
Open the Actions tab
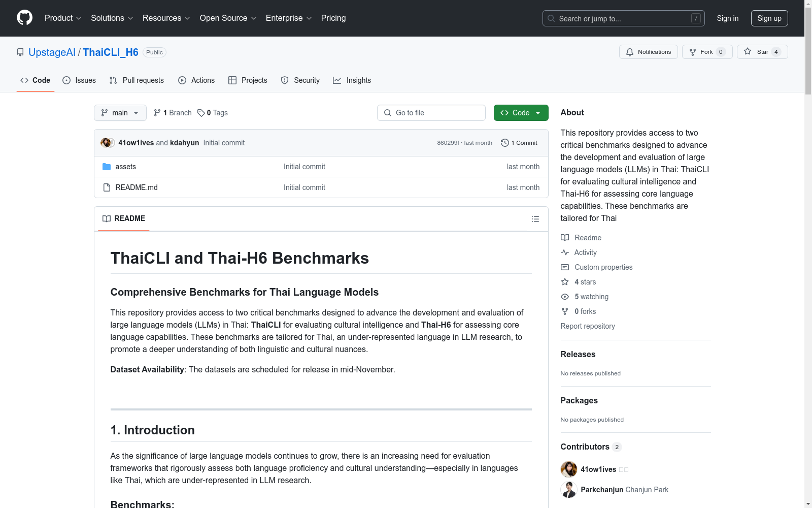196,80
